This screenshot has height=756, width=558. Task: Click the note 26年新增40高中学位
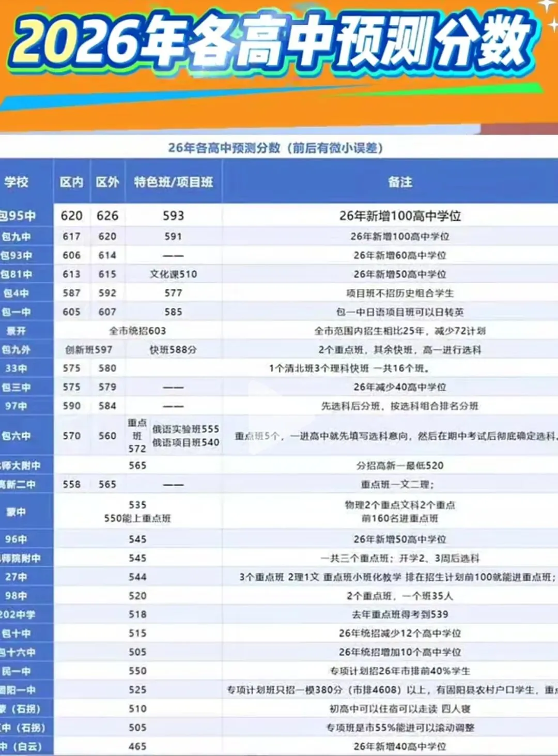[400, 747]
